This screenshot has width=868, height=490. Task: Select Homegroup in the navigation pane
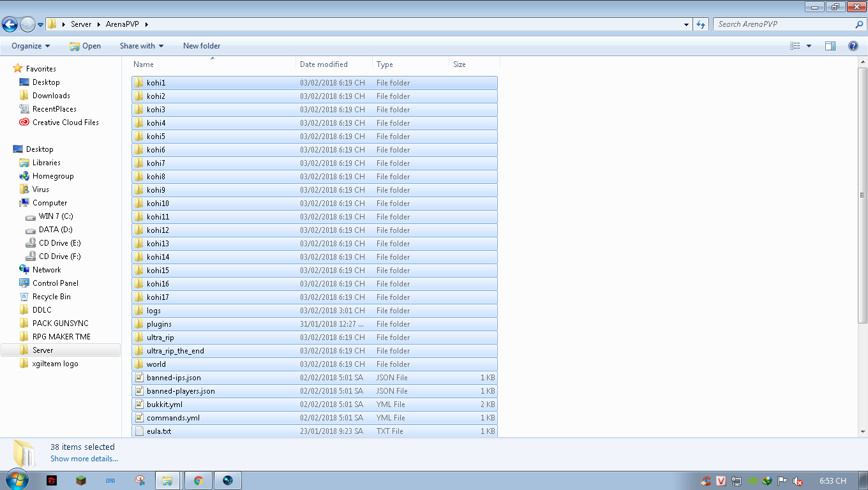click(x=53, y=176)
